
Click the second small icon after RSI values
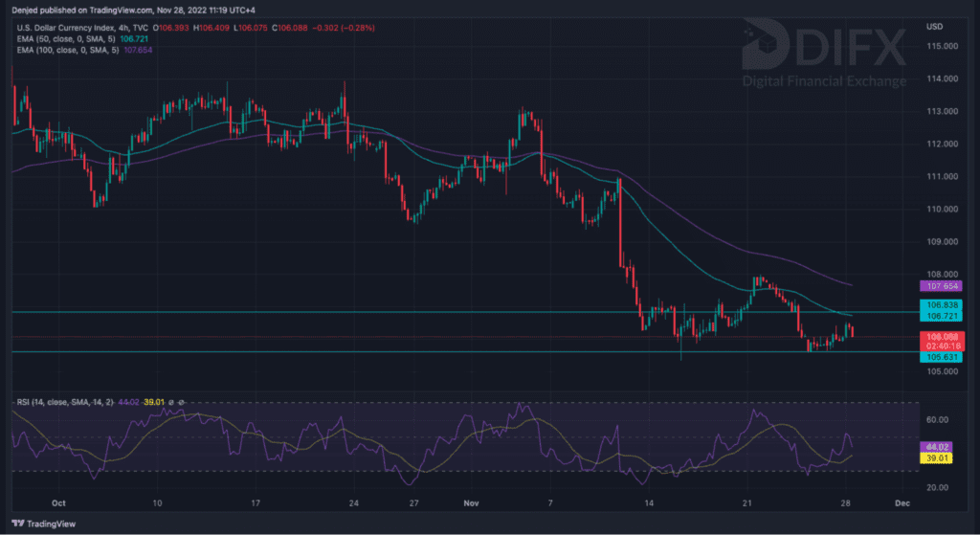tap(182, 402)
